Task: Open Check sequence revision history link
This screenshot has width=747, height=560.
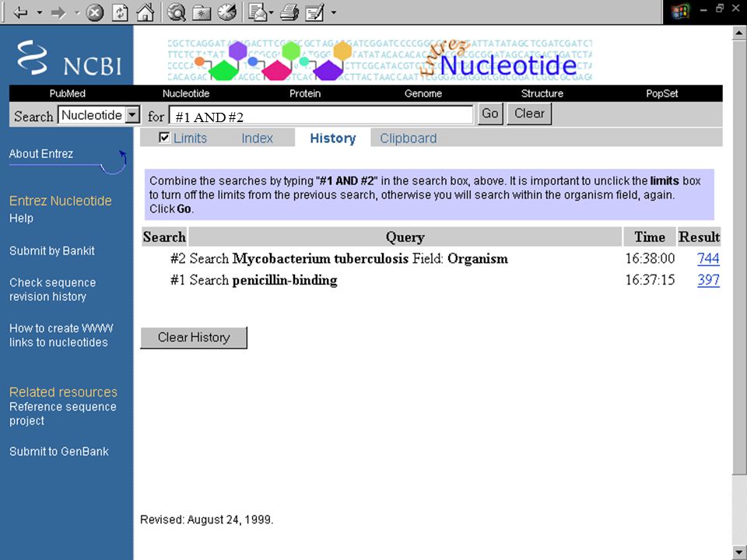Action: [x=52, y=289]
